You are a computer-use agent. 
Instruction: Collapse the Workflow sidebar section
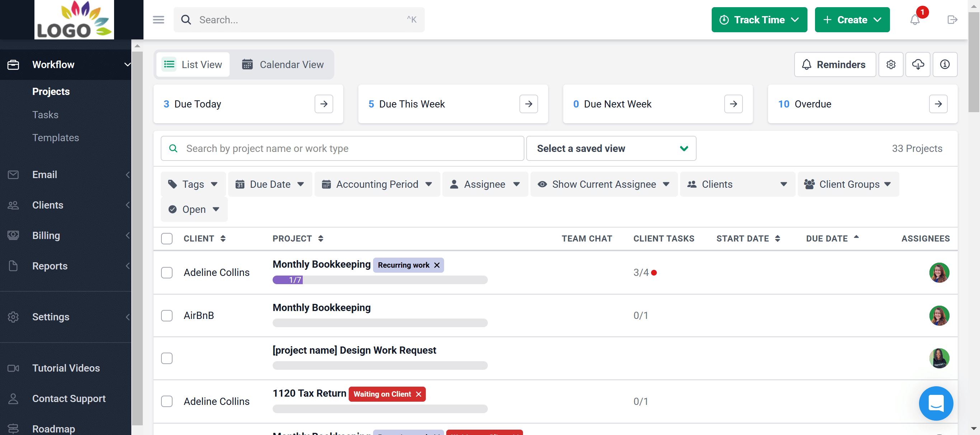65,64
